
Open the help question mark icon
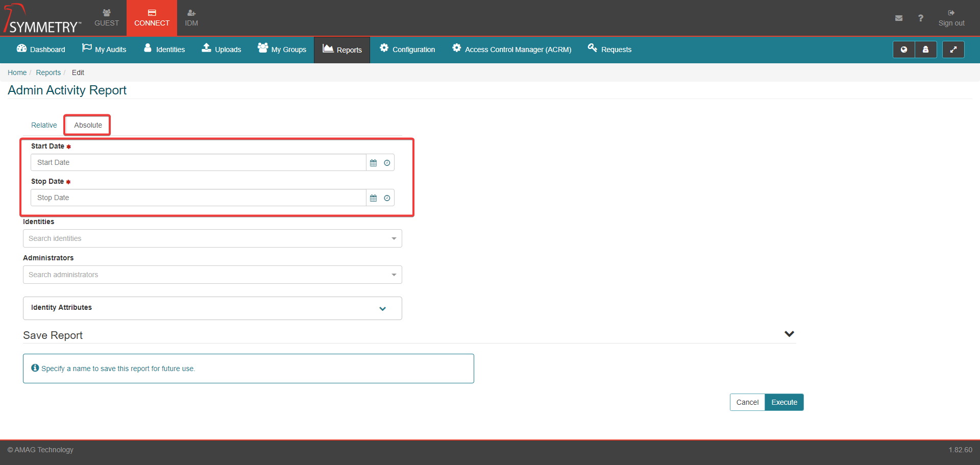(921, 18)
